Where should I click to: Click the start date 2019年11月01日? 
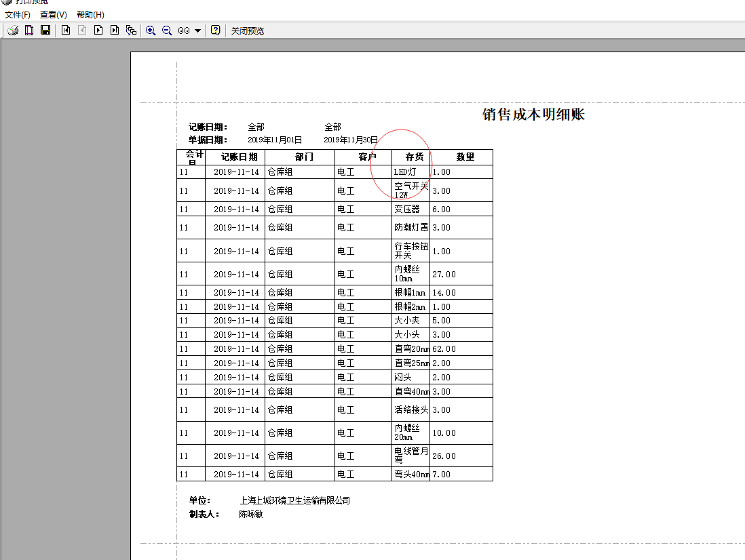pyautogui.click(x=275, y=140)
